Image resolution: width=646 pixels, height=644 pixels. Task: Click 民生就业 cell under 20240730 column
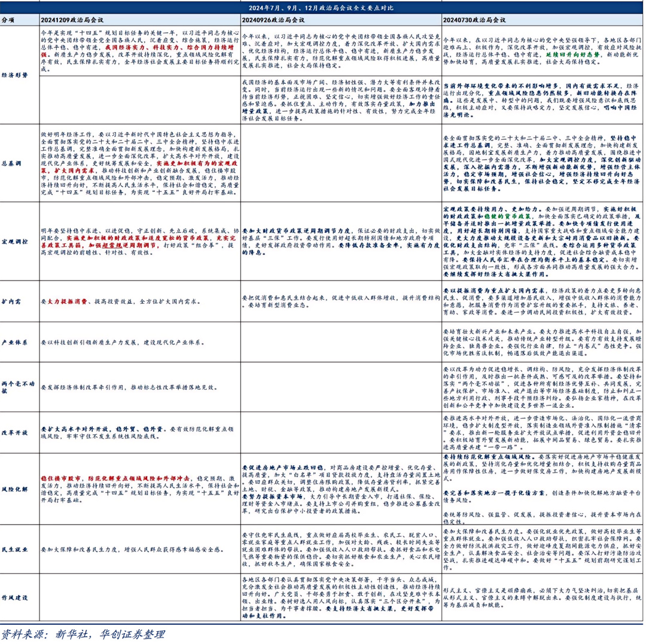(542, 550)
